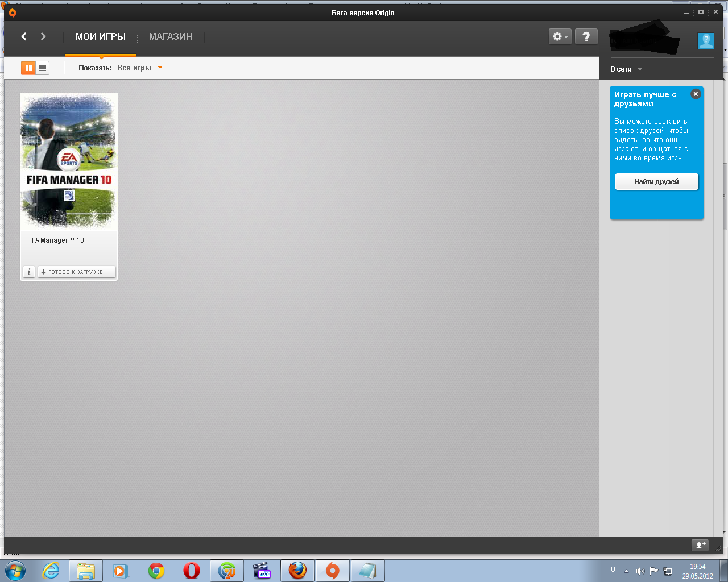Launch Opera from the taskbar
This screenshot has height=582, width=728.
[x=192, y=571]
